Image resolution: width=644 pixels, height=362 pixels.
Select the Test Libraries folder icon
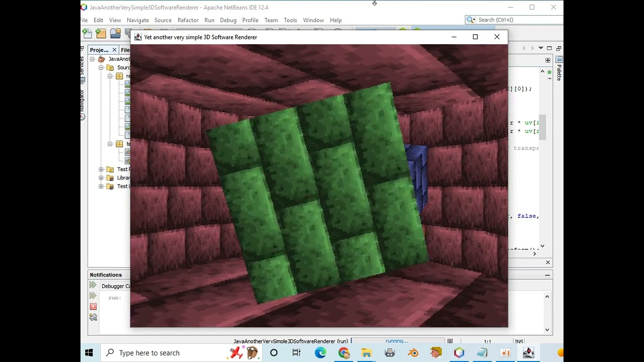(x=110, y=187)
